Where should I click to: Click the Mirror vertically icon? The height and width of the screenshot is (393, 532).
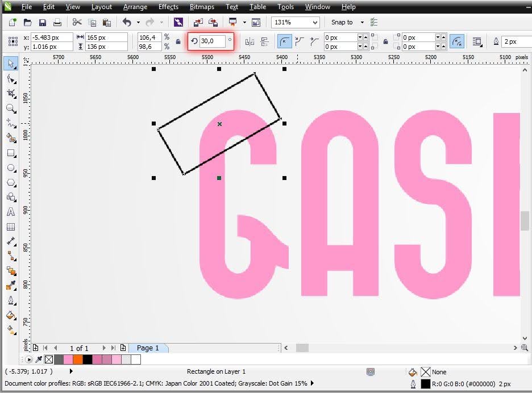click(265, 41)
